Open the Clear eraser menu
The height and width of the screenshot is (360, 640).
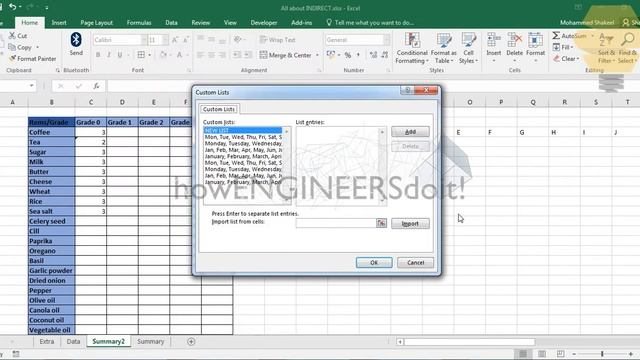(x=566, y=59)
